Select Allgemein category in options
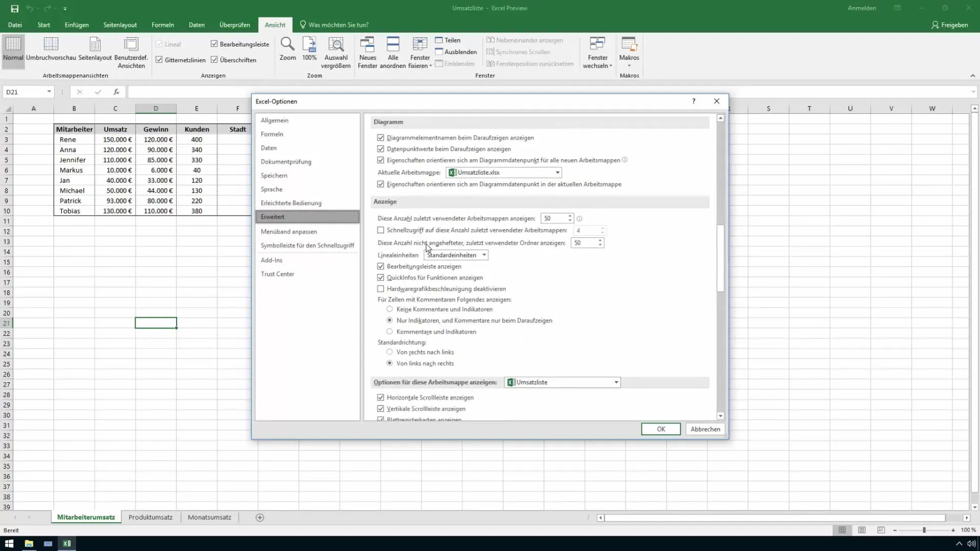This screenshot has height=551, width=980. (307, 120)
